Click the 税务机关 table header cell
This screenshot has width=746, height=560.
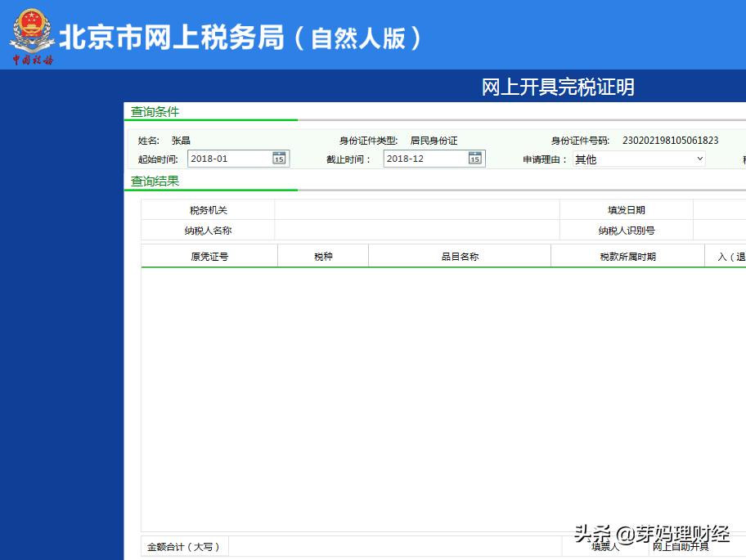pos(209,209)
